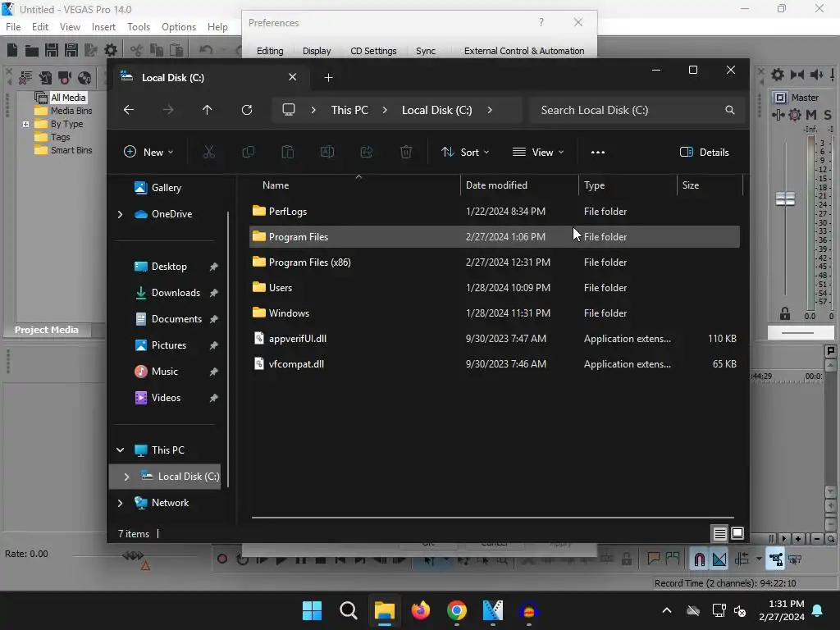Toggle auto crossfades in VEGAS toolbar
The image size is (840, 630).
(719, 559)
